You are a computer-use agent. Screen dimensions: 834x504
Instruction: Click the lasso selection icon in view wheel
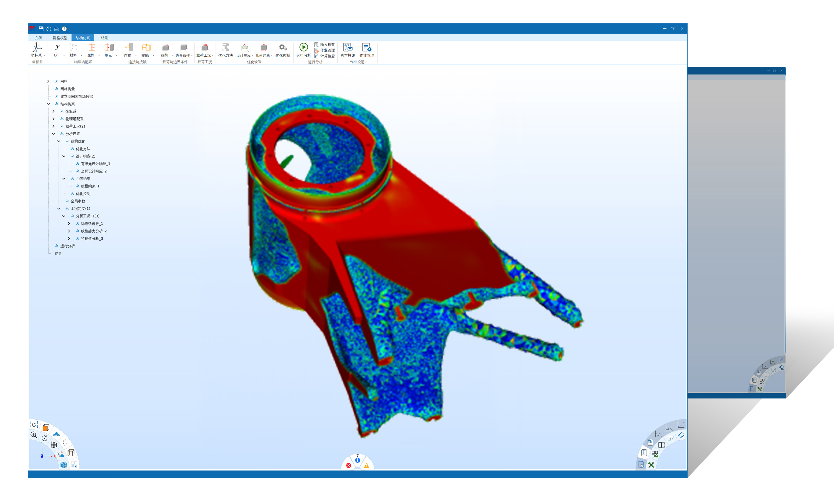coord(65,442)
